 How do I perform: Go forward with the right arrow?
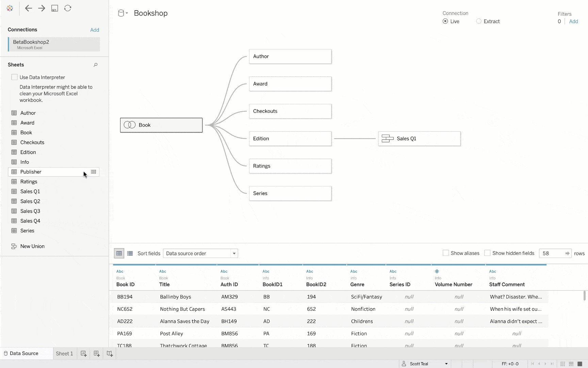[42, 8]
